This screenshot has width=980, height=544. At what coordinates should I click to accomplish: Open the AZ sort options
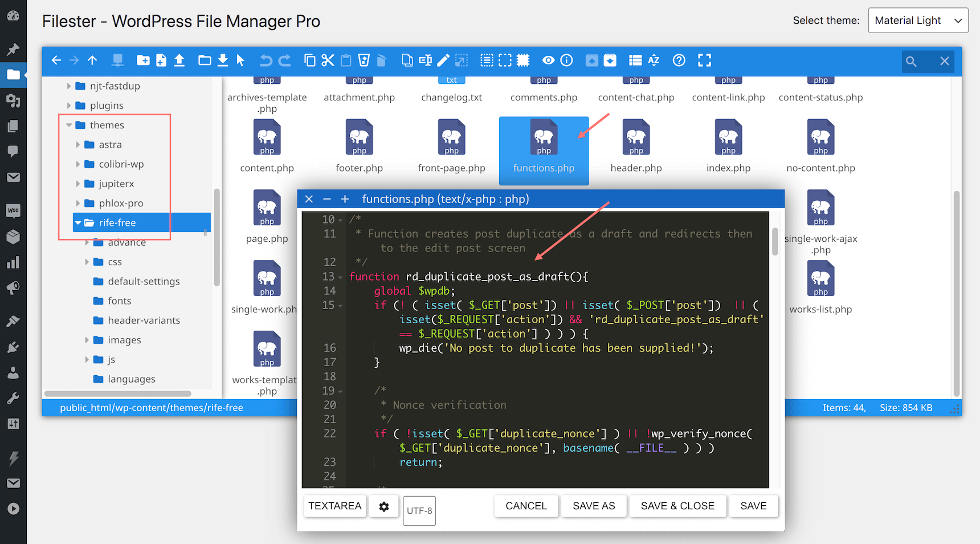pyautogui.click(x=654, y=60)
